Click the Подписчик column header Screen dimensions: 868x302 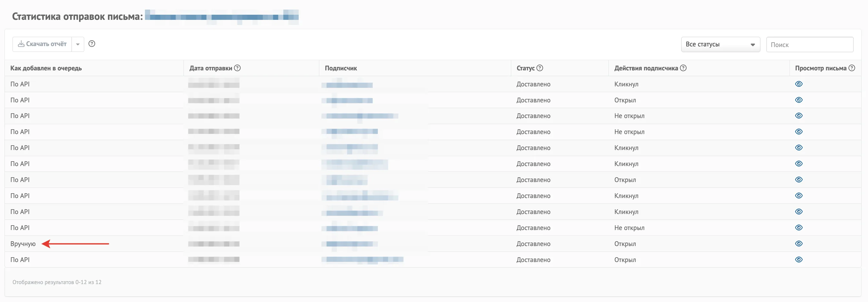tap(341, 68)
